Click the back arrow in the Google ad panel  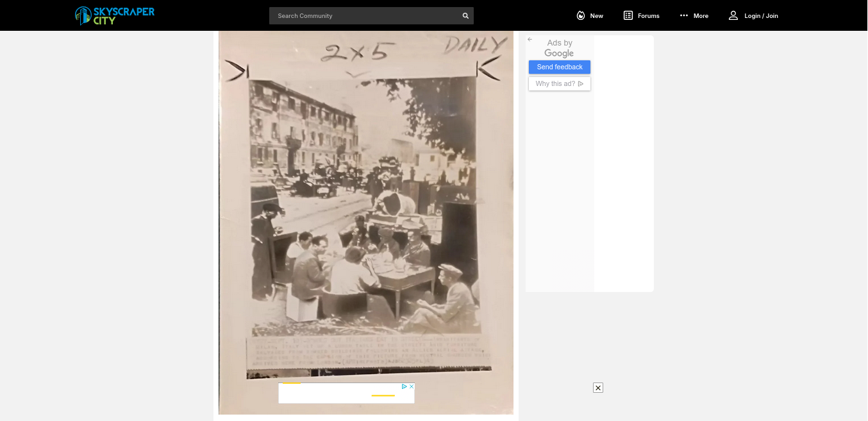click(530, 40)
